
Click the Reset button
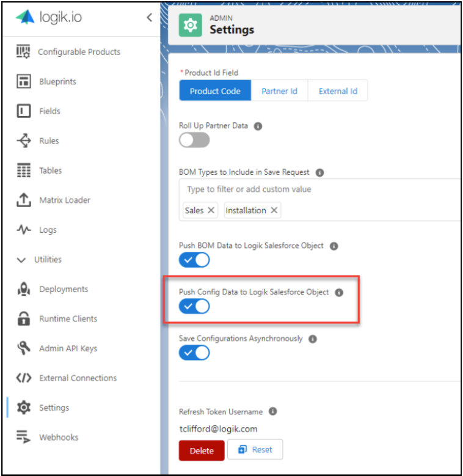pyautogui.click(x=255, y=449)
